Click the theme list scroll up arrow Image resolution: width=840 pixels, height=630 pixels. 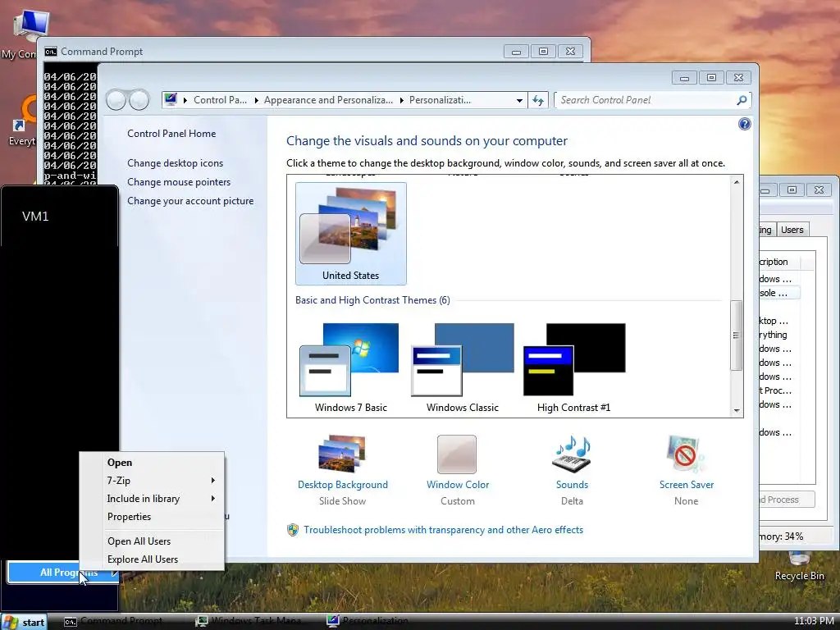(737, 182)
